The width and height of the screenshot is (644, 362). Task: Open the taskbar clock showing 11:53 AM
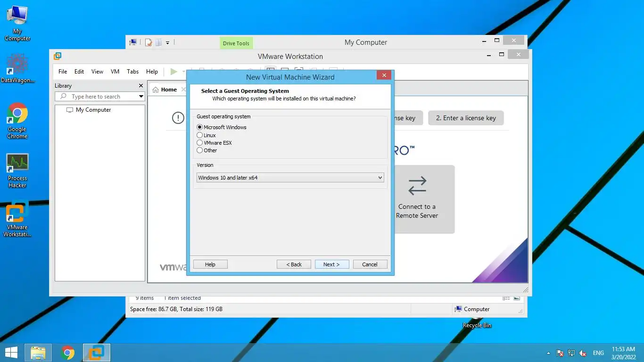point(624,353)
